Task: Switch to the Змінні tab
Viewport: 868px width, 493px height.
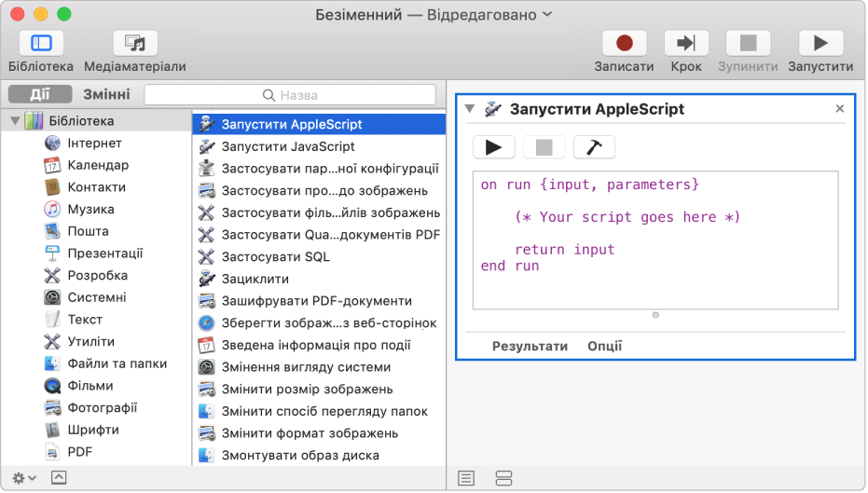Action: pos(106,95)
